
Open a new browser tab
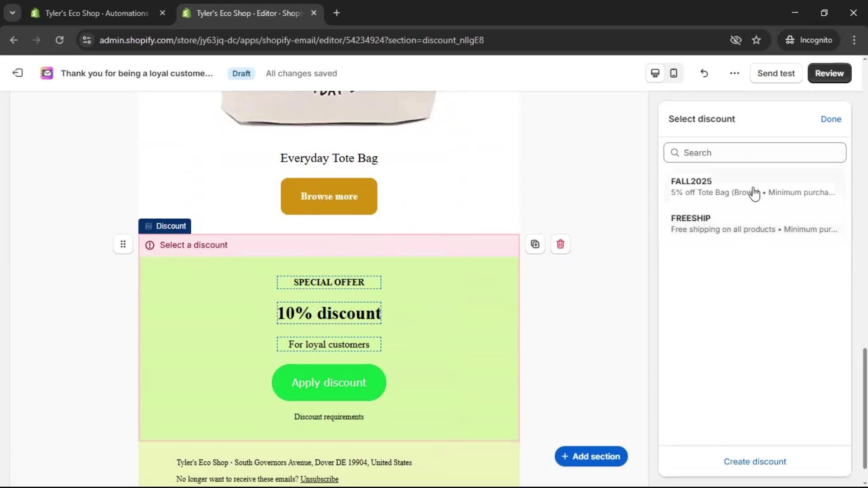(337, 13)
